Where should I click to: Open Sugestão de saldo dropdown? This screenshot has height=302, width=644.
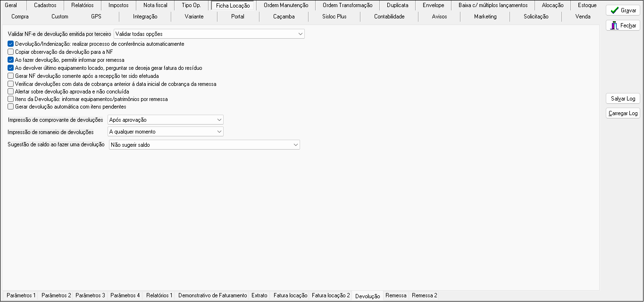204,145
